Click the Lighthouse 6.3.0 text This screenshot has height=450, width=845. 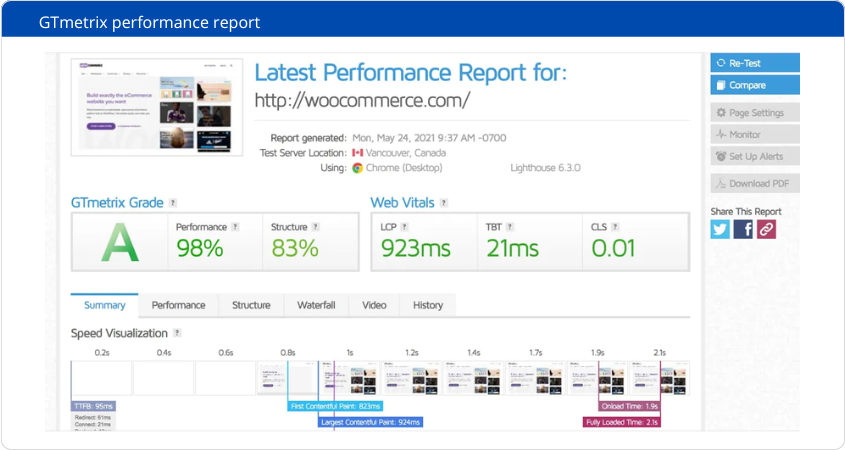click(545, 168)
